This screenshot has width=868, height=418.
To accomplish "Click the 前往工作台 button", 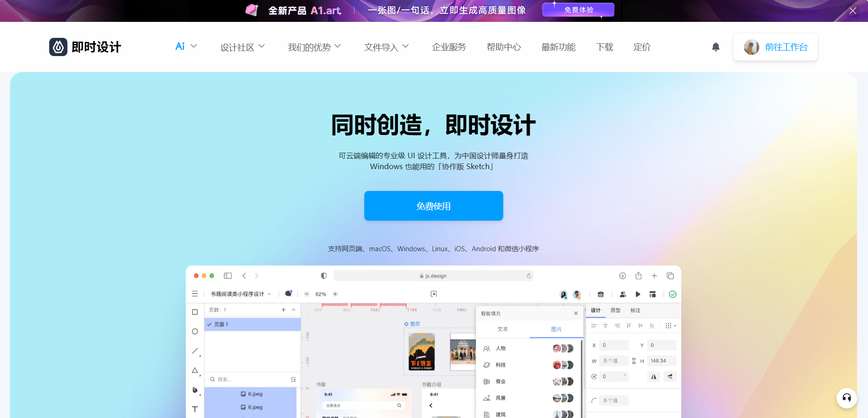I will click(x=776, y=47).
